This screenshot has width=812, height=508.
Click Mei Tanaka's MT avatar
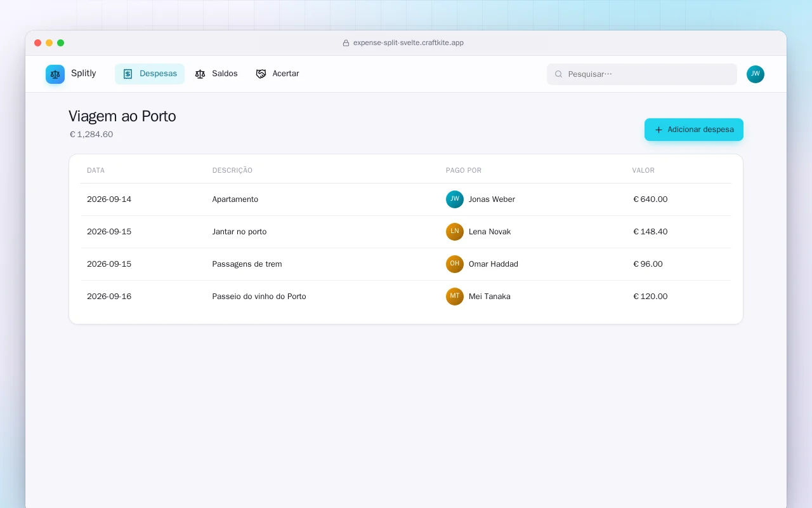[455, 297]
